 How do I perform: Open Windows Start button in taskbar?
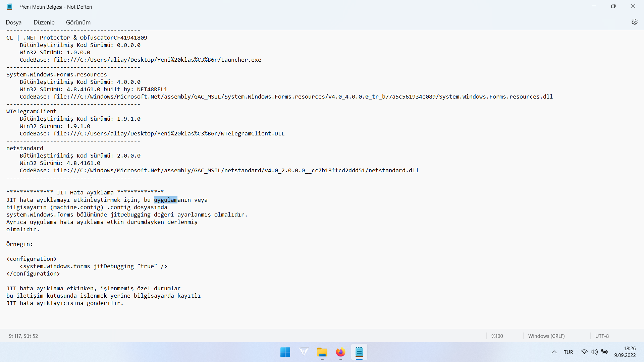[285, 352]
